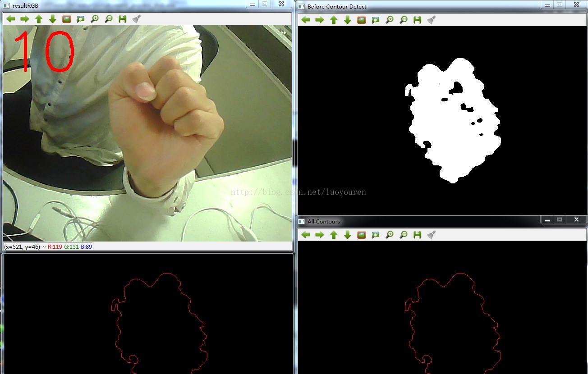Fit image to window in resultRGB
Screen dimensions: 588x374
coord(81,19)
